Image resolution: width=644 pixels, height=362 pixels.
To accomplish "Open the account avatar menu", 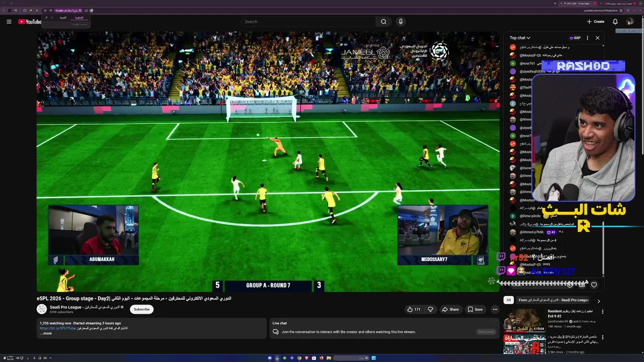I will (x=629, y=22).
